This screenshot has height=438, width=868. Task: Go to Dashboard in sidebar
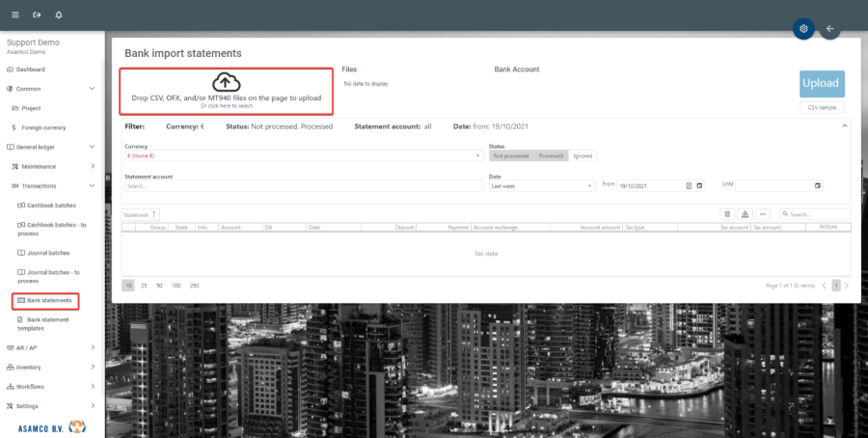30,69
